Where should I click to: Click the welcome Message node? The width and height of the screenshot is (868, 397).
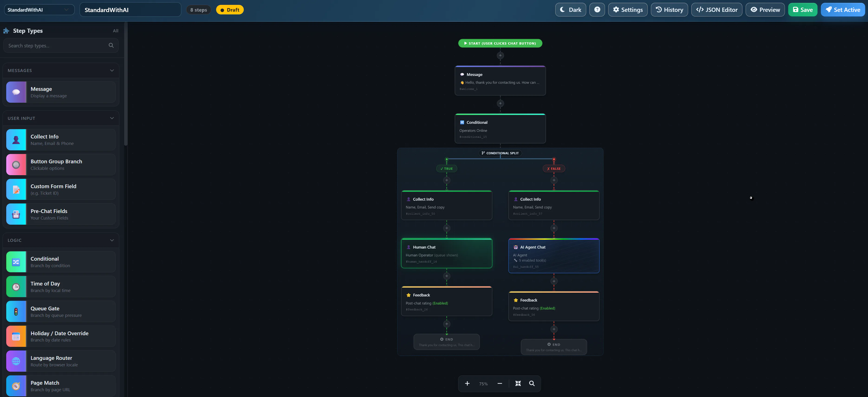(500, 81)
